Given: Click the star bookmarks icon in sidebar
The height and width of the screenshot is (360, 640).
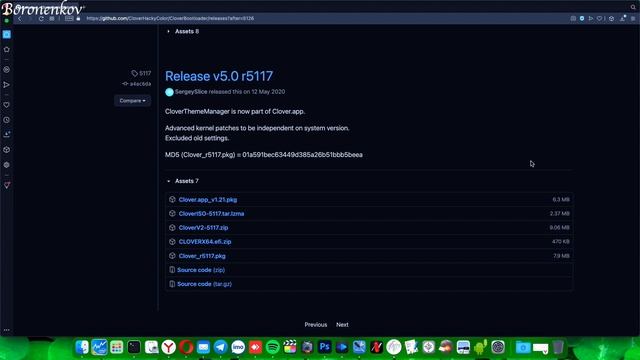Looking at the screenshot, I should [7, 49].
